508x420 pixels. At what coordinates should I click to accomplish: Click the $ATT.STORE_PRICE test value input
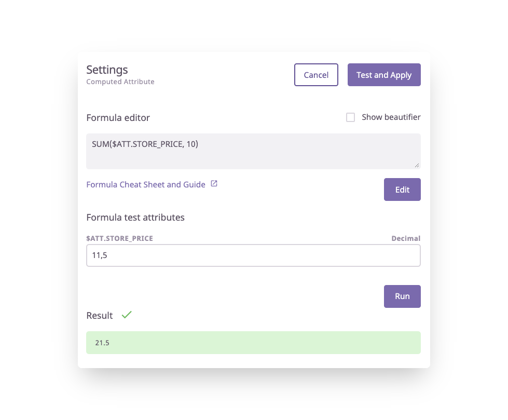coord(253,255)
